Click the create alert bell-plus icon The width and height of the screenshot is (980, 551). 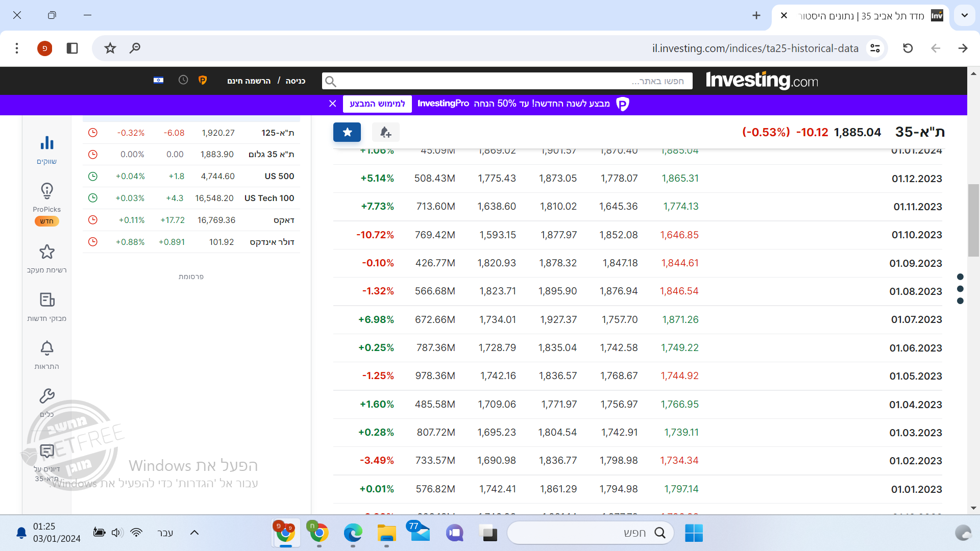(385, 133)
